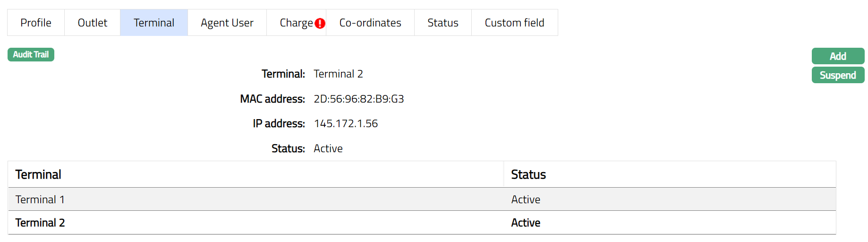Open the Profile tab
868x242 pixels.
(36, 23)
